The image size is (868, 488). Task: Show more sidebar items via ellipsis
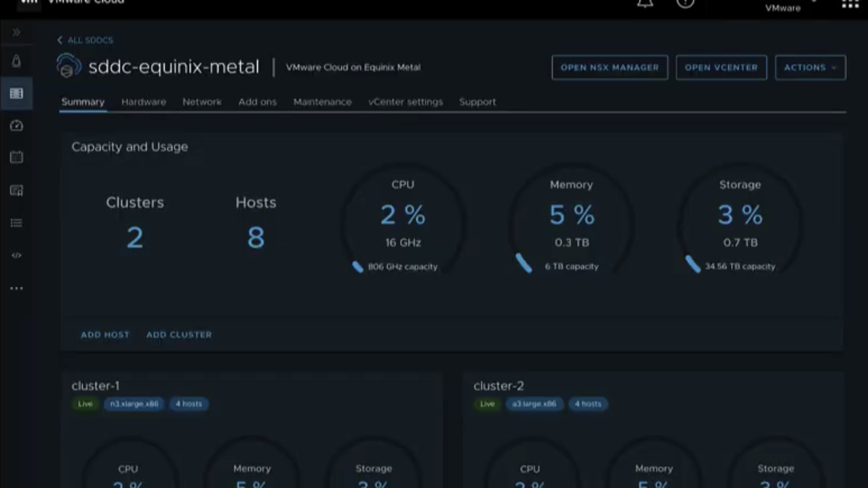pyautogui.click(x=16, y=288)
